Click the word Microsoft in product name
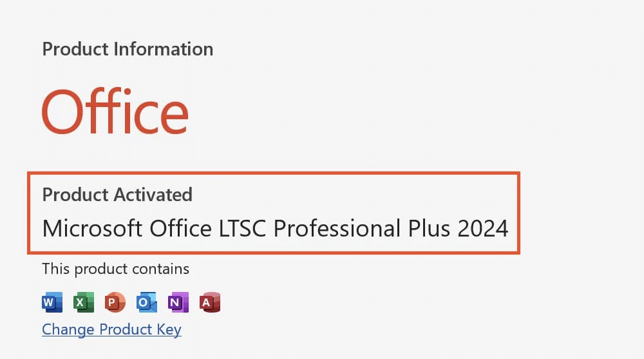 point(92,228)
